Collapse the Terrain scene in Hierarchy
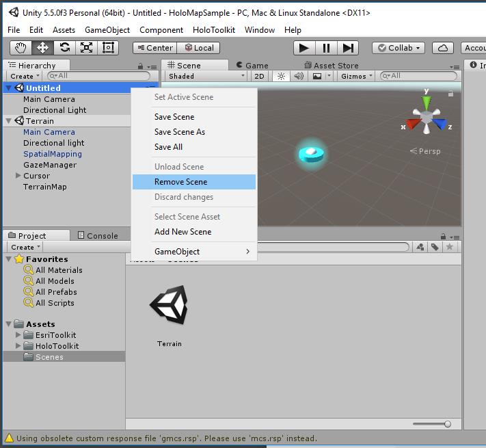The image size is (486, 448). pyautogui.click(x=8, y=121)
